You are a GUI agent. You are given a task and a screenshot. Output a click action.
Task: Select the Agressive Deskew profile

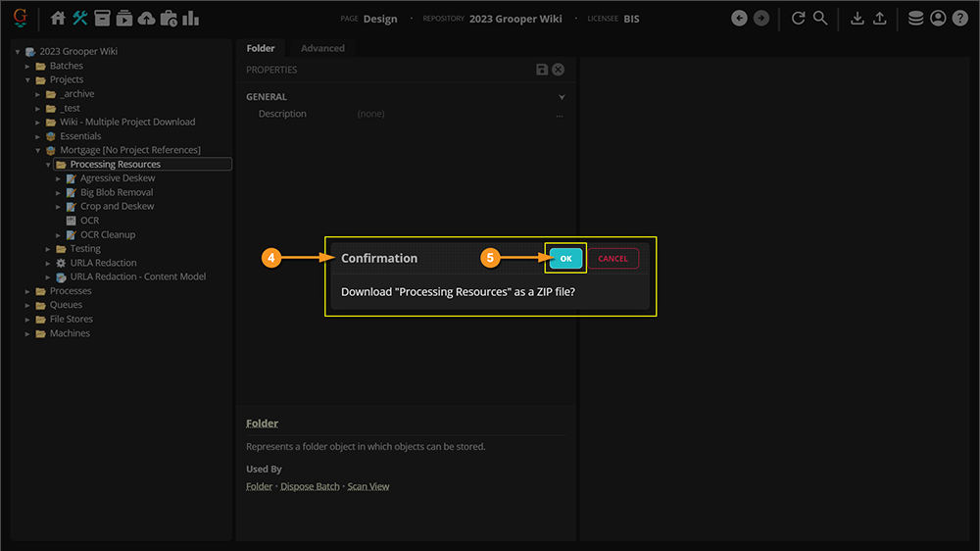click(118, 178)
